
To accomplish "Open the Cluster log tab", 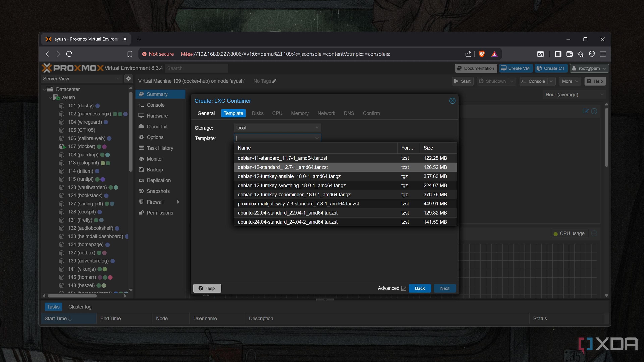I will click(80, 307).
